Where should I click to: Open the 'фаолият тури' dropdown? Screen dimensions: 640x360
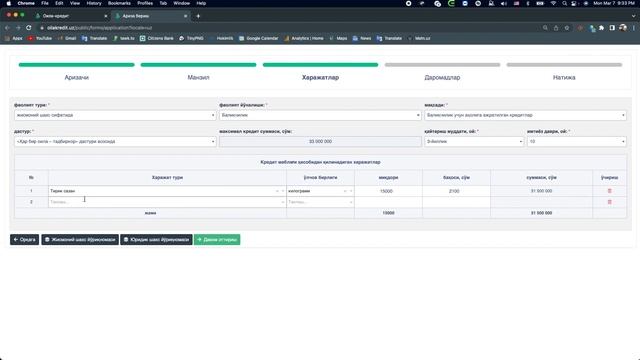[x=115, y=115]
